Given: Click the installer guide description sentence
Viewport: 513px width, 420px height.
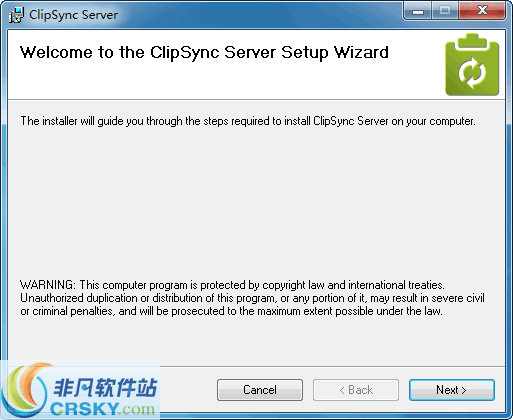Looking at the screenshot, I should pos(248,121).
